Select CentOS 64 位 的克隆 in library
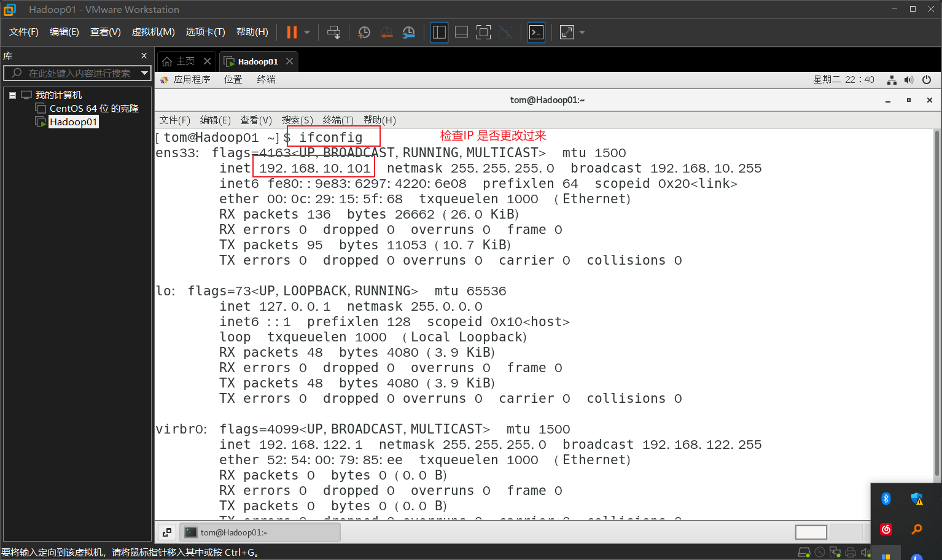942x560 pixels. pyautogui.click(x=94, y=109)
